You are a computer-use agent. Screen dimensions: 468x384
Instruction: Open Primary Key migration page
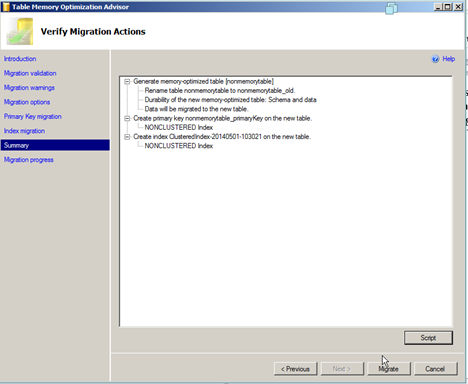click(x=33, y=116)
